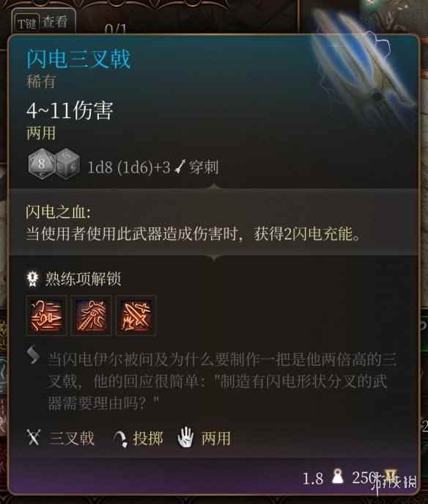The image size is (428, 504).
Task: Click the item title 闪电三叉戟
Action: [78, 59]
